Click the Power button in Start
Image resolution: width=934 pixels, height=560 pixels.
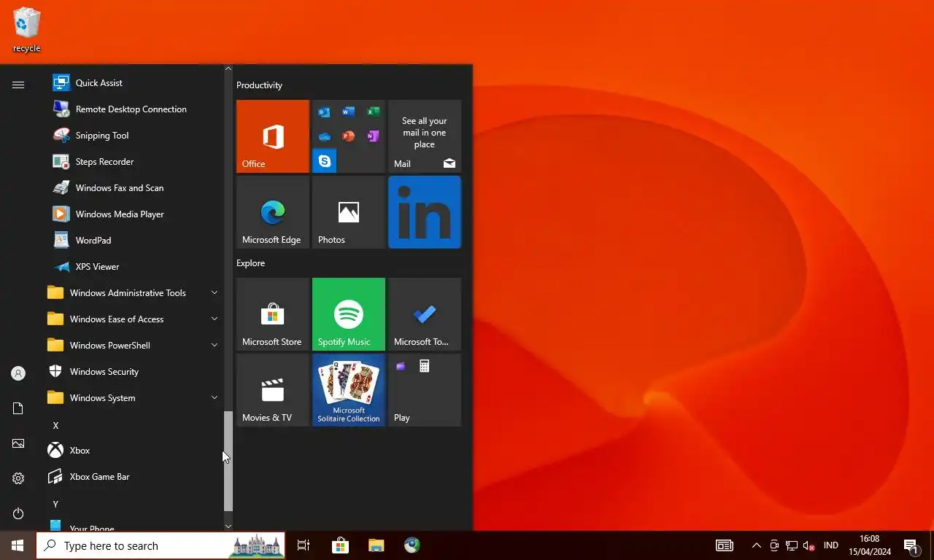tap(18, 513)
